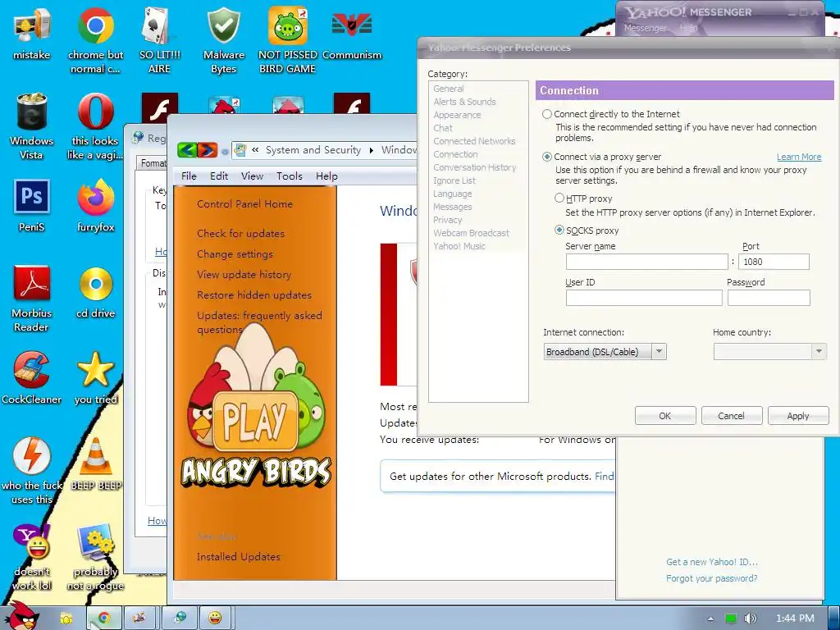
Task: Click Control Panel Home link
Action: (x=244, y=204)
